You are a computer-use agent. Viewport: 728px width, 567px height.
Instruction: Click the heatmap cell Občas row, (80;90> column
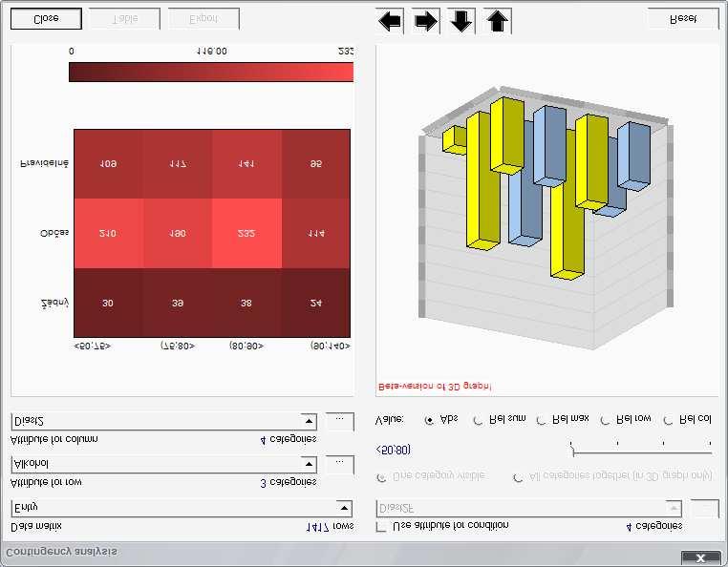pyautogui.click(x=246, y=234)
